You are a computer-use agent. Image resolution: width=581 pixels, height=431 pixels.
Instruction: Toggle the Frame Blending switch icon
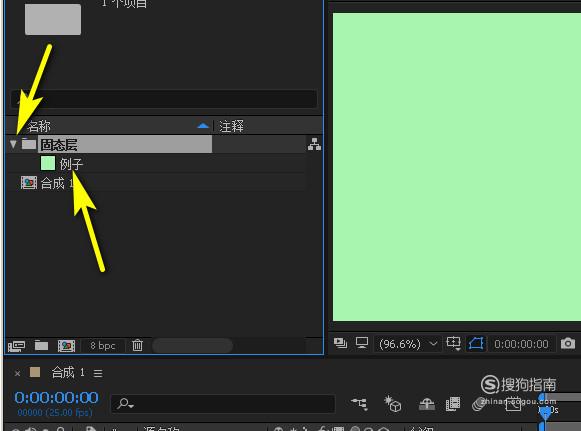point(453,404)
